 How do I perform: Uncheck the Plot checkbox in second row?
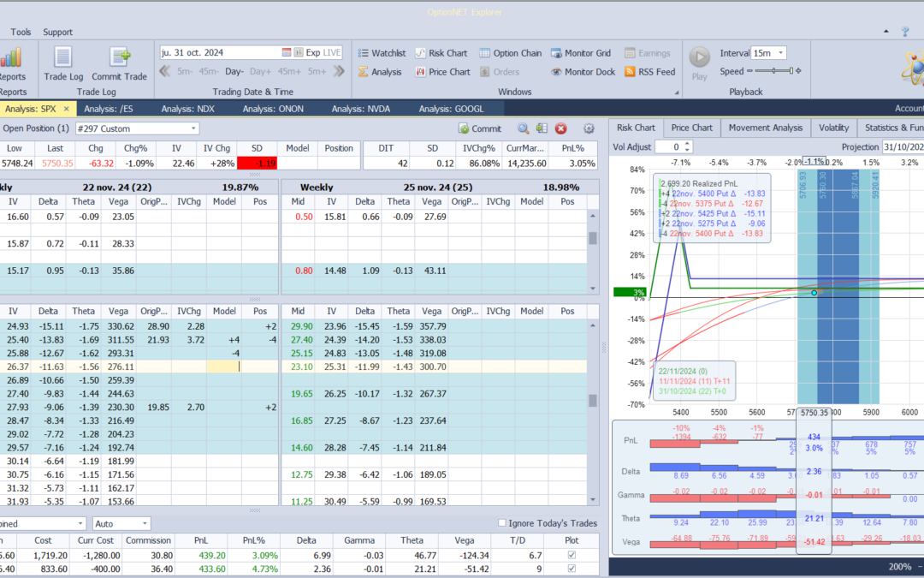(x=572, y=569)
